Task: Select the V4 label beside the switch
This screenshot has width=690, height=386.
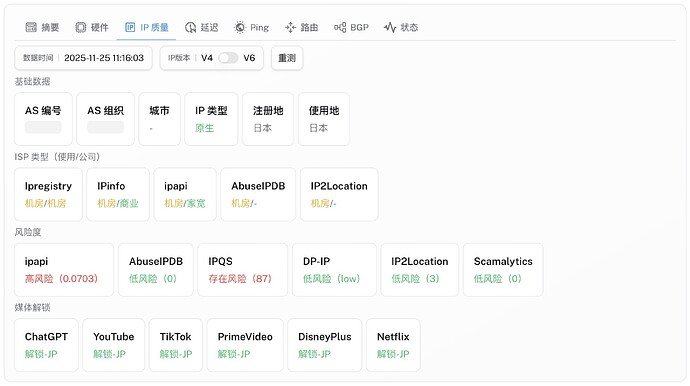Action: pos(207,58)
